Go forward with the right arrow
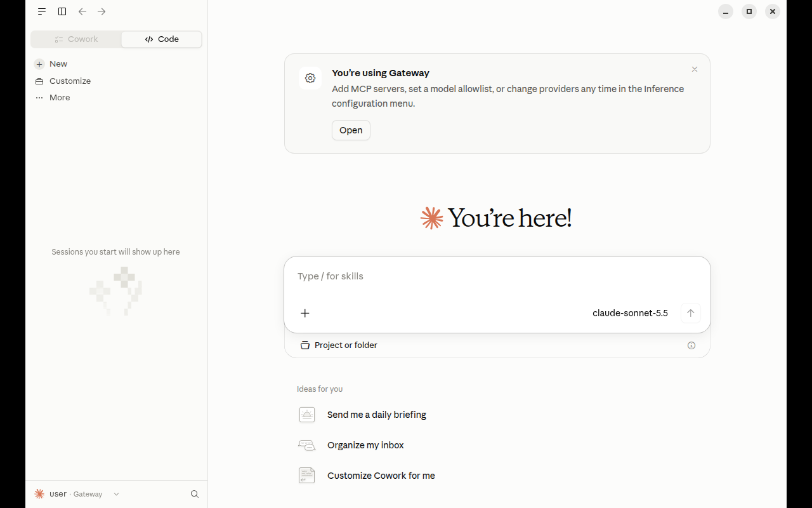The image size is (812, 508). click(x=101, y=11)
